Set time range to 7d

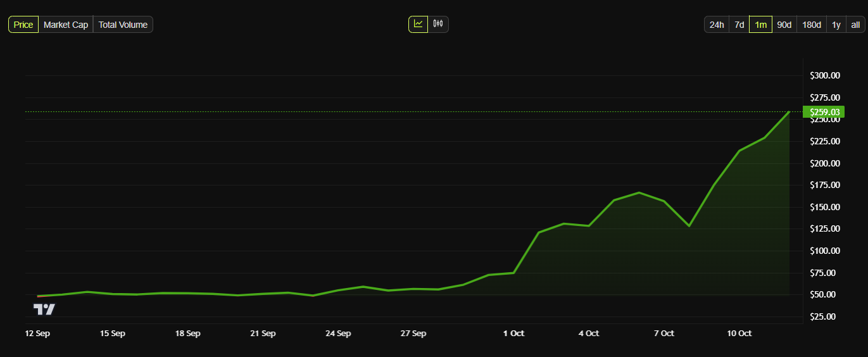click(x=739, y=25)
